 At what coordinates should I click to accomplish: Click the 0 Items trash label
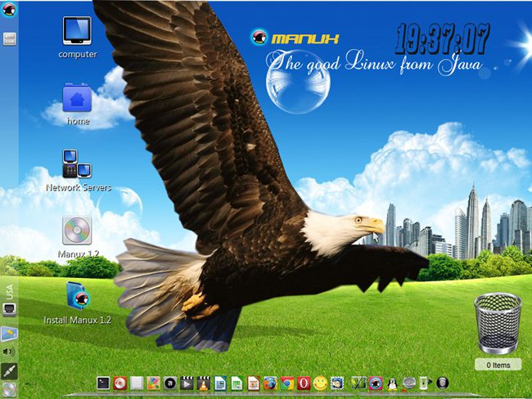(498, 365)
